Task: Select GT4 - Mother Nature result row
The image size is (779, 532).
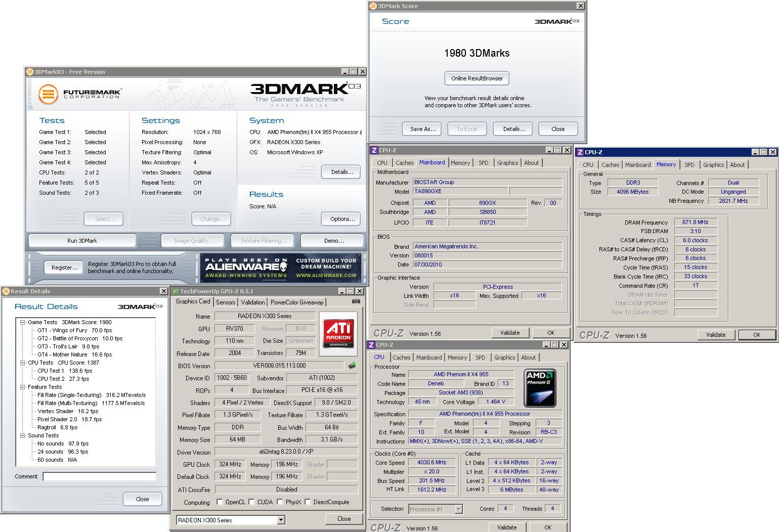Action: point(74,354)
